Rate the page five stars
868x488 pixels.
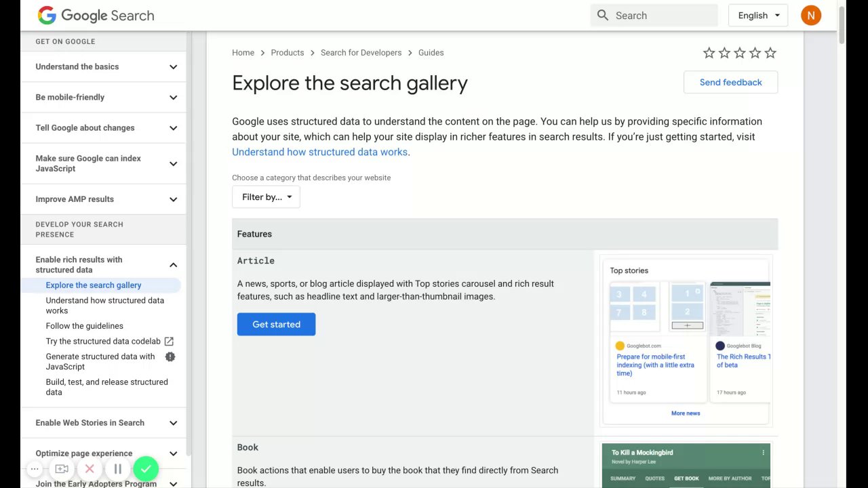(x=770, y=53)
